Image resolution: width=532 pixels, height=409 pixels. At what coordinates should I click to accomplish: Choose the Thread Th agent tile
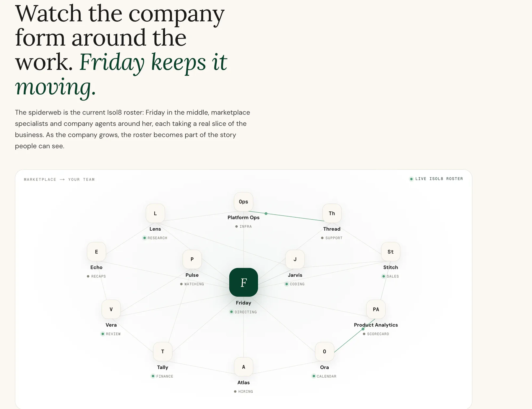[x=332, y=213]
